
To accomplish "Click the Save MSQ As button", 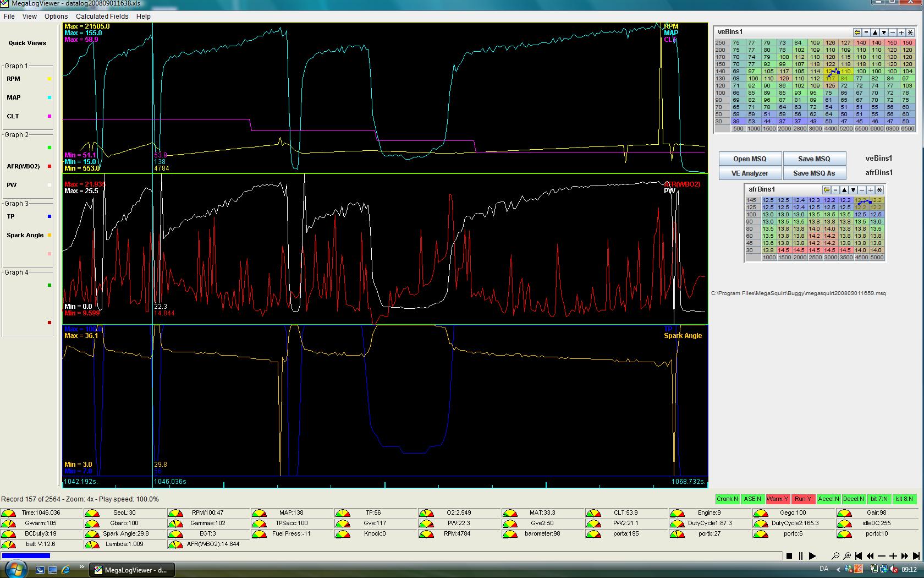I will click(814, 173).
